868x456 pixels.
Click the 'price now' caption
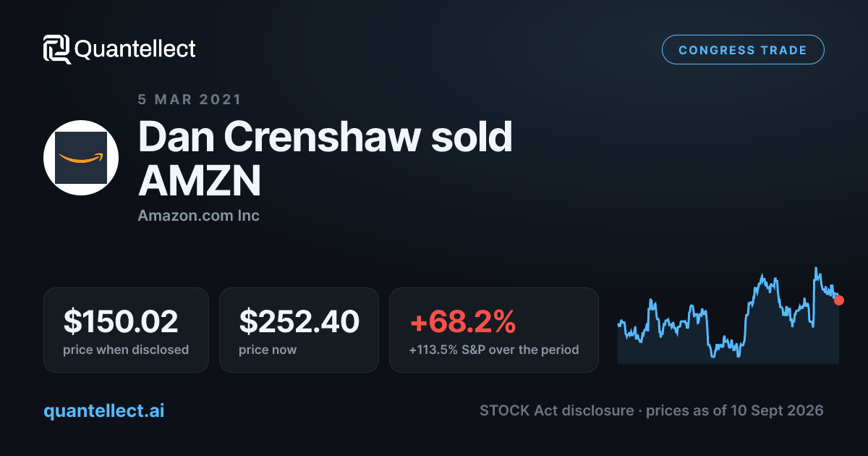point(268,350)
